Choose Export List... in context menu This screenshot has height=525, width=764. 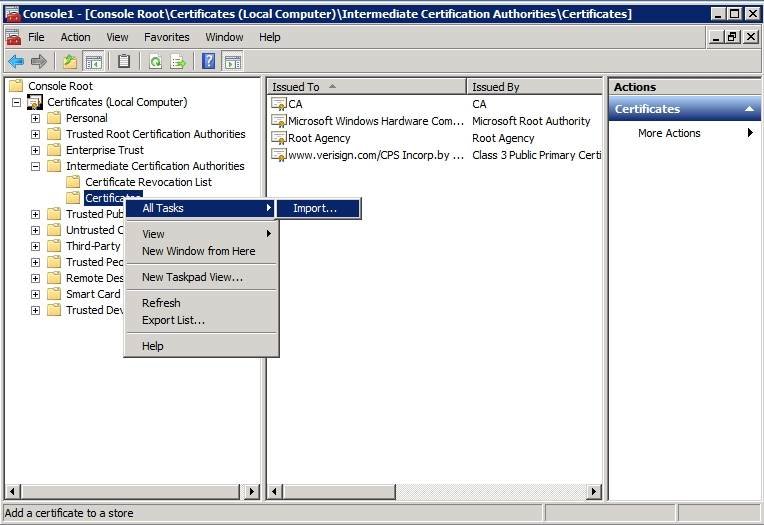point(201,320)
